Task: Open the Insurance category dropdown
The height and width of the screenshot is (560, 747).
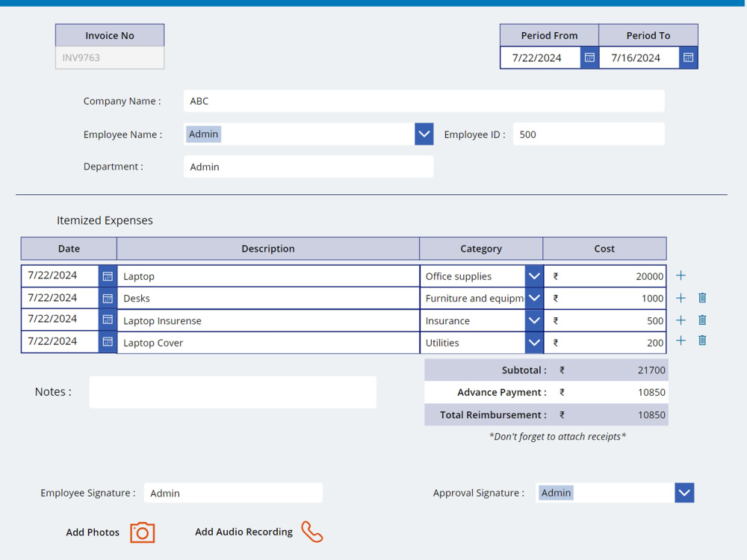Action: pyautogui.click(x=534, y=320)
